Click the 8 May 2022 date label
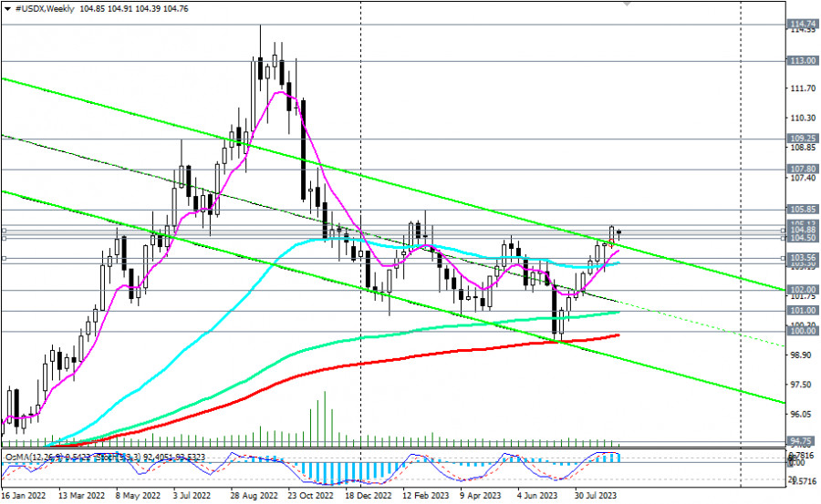This screenshot has width=821, height=504. [139, 496]
